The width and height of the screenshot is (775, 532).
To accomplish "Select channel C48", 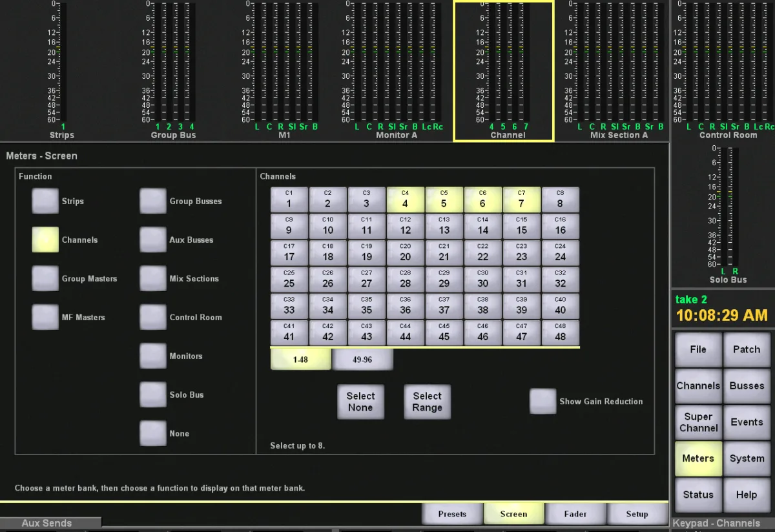I will coord(561,332).
